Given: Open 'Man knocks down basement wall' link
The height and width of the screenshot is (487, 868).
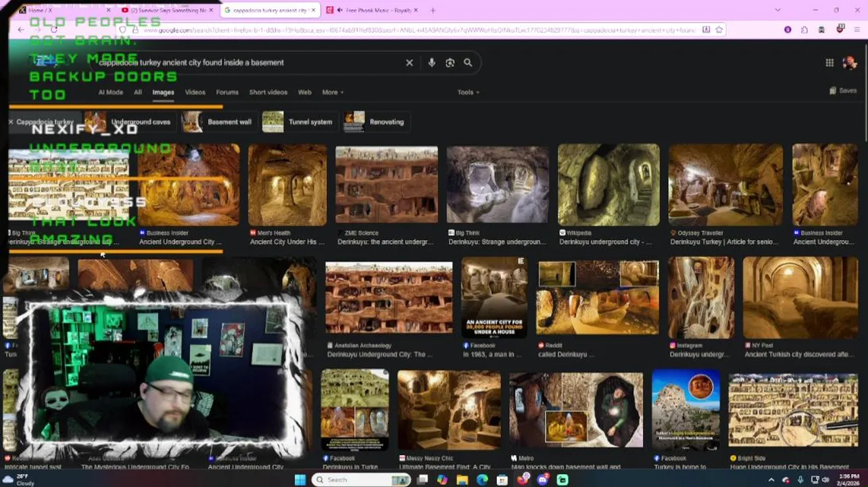Looking at the screenshot, I should 566,467.
